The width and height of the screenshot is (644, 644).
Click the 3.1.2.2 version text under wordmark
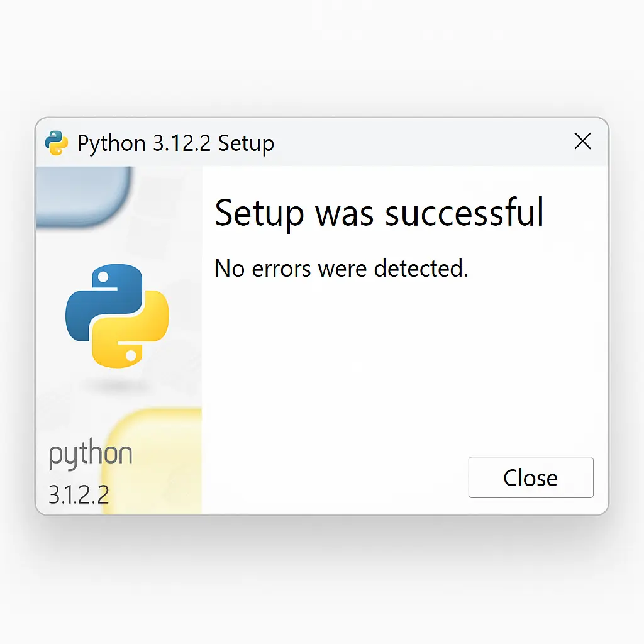coord(79,495)
